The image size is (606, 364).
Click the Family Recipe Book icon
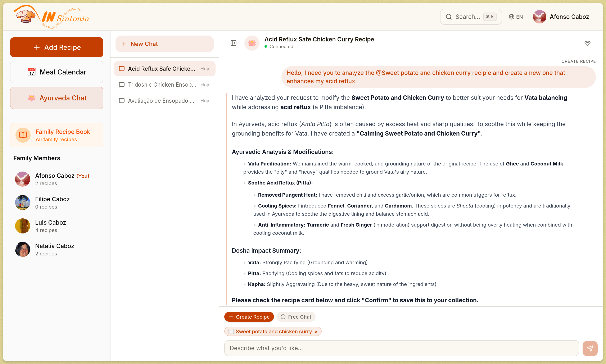click(x=23, y=135)
